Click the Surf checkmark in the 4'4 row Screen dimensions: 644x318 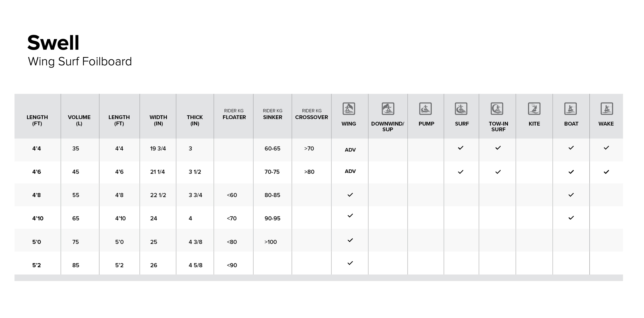pyautogui.click(x=461, y=148)
